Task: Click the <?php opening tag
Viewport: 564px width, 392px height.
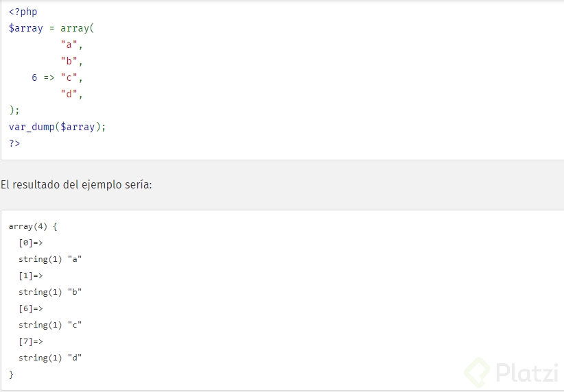Action: click(x=23, y=12)
